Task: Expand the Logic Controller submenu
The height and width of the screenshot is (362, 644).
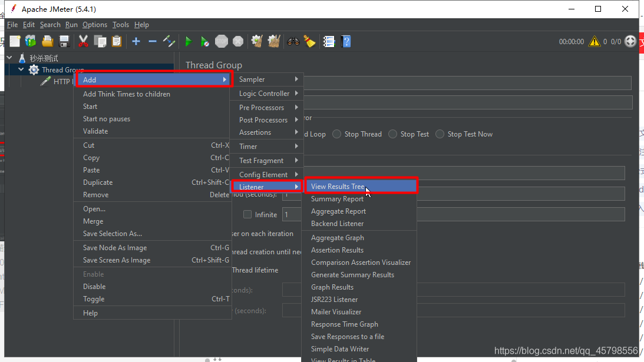Action: [267, 94]
